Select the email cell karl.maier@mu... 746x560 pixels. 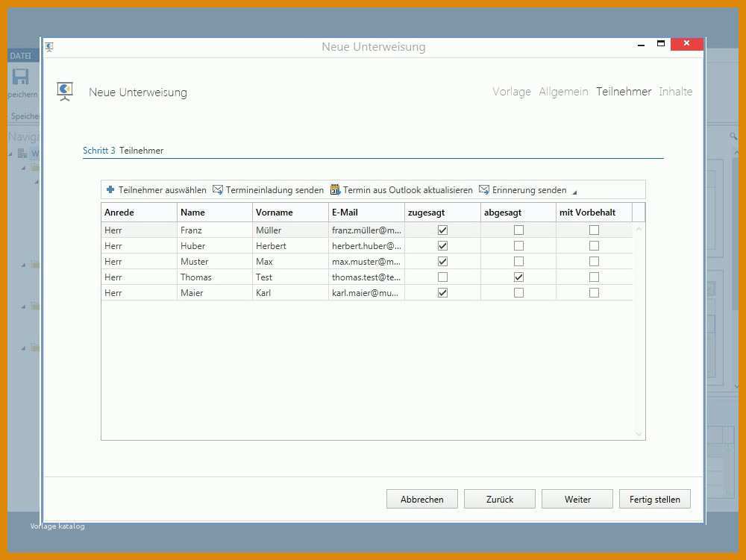coord(366,293)
